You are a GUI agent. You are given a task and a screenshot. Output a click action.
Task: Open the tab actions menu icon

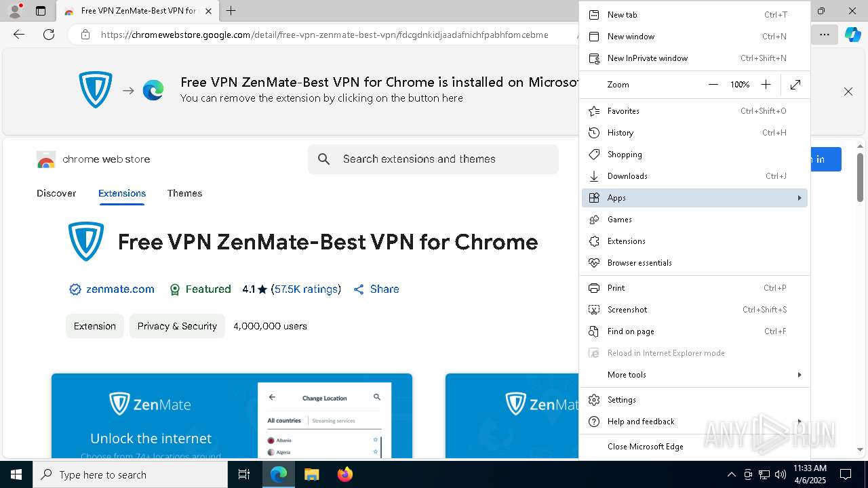(x=41, y=11)
